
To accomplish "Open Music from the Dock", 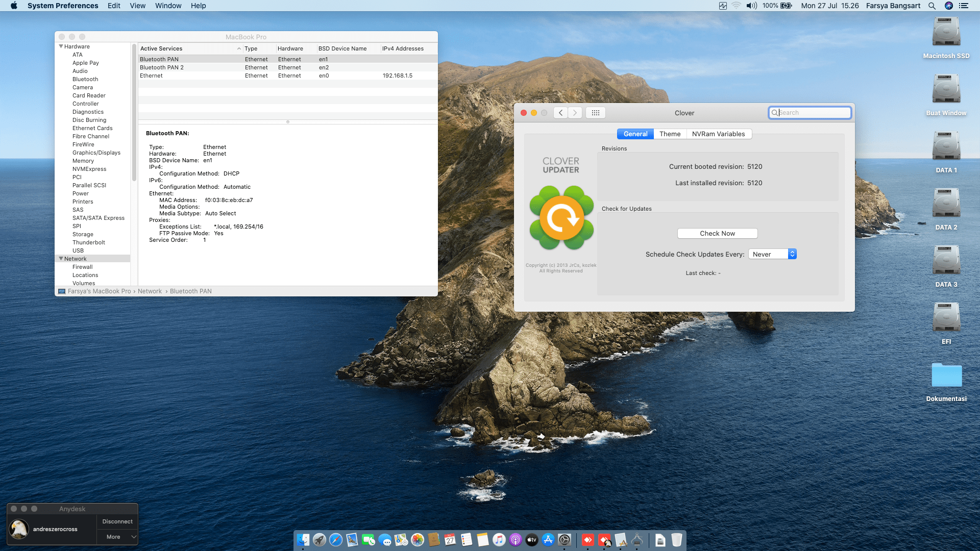I will [x=499, y=540].
